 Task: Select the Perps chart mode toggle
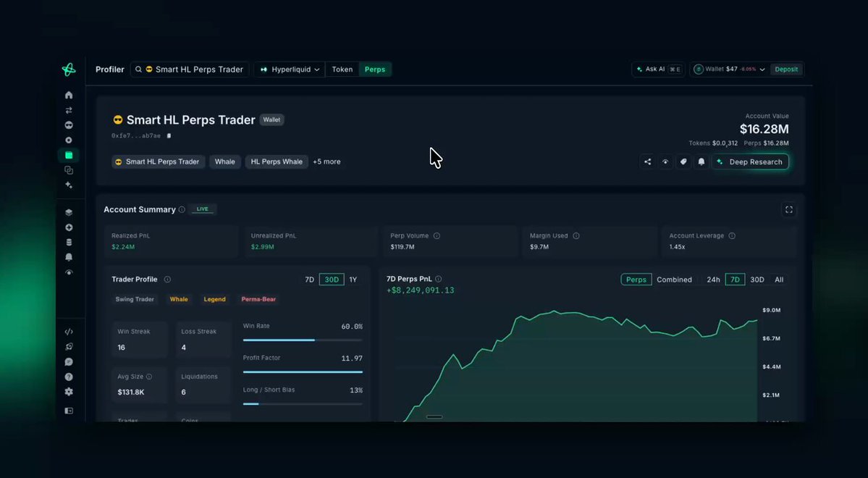636,280
